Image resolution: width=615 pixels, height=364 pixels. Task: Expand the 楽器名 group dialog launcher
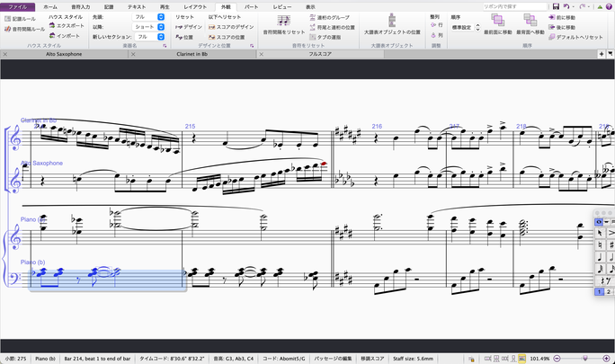(165, 46)
